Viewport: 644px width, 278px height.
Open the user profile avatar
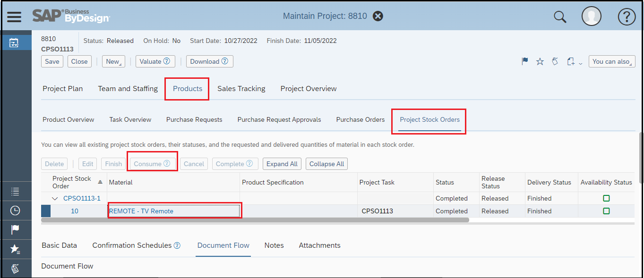(x=591, y=17)
